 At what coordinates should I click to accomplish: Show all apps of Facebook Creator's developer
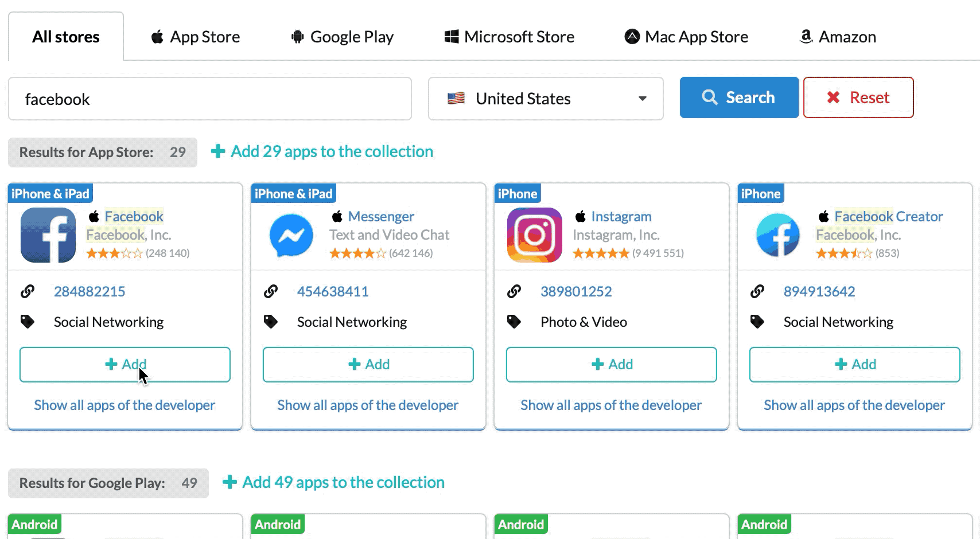(854, 405)
